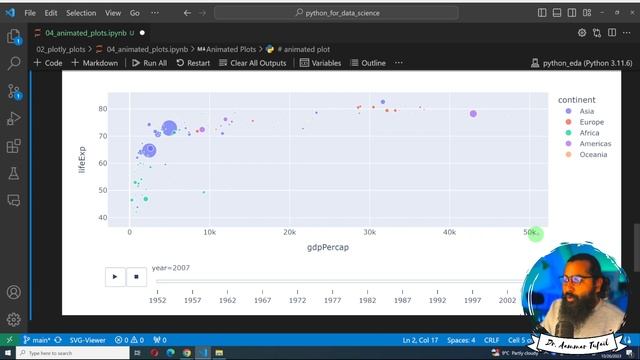Expand the overflow menu ellipsis after Go

coord(155,13)
